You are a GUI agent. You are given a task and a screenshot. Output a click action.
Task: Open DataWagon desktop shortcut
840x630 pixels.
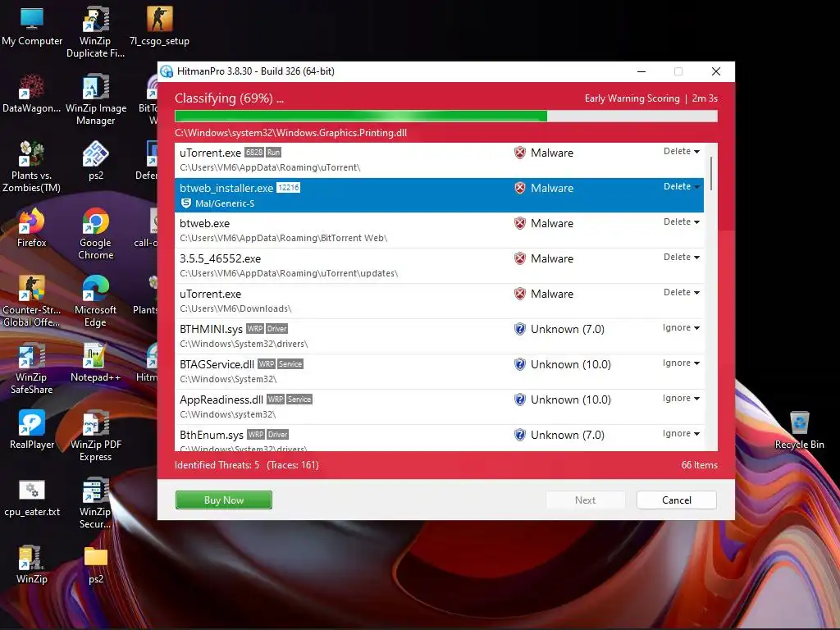(32, 94)
